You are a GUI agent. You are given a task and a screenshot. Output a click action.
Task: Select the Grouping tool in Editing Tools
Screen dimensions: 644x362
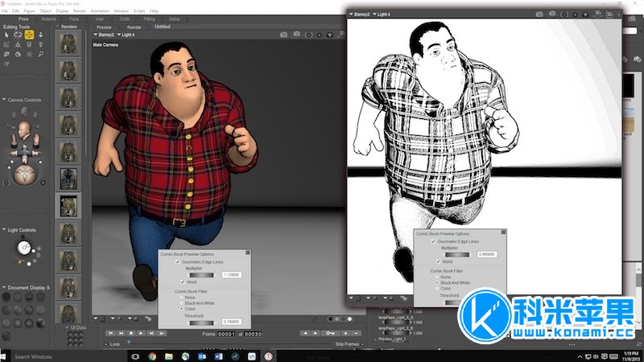coord(29,54)
